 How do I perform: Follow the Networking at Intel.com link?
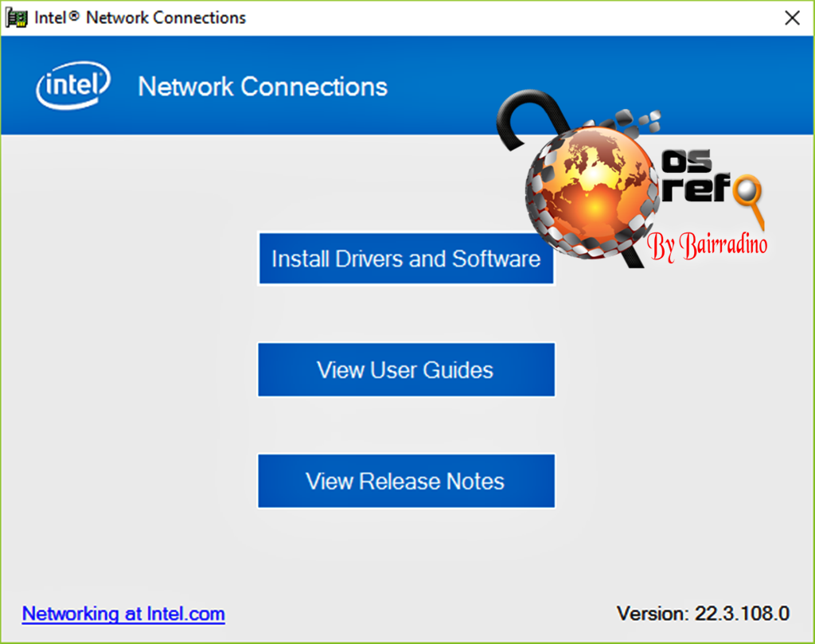tap(123, 614)
